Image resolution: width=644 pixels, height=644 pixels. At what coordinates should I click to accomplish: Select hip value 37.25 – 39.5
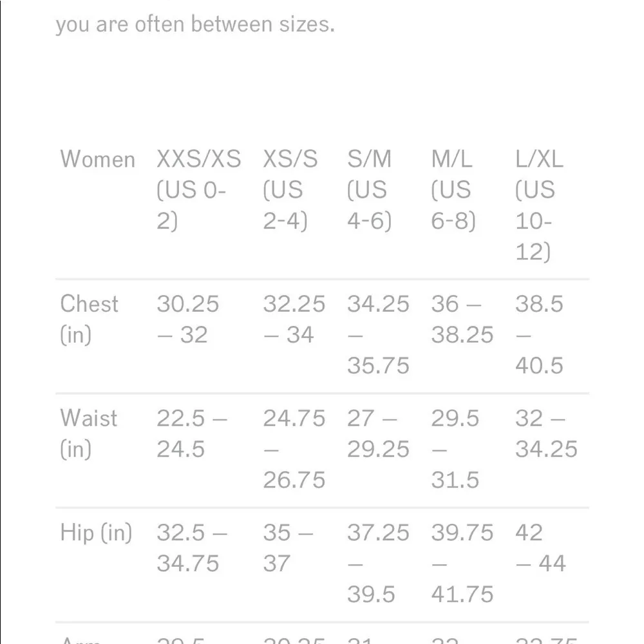tap(378, 563)
